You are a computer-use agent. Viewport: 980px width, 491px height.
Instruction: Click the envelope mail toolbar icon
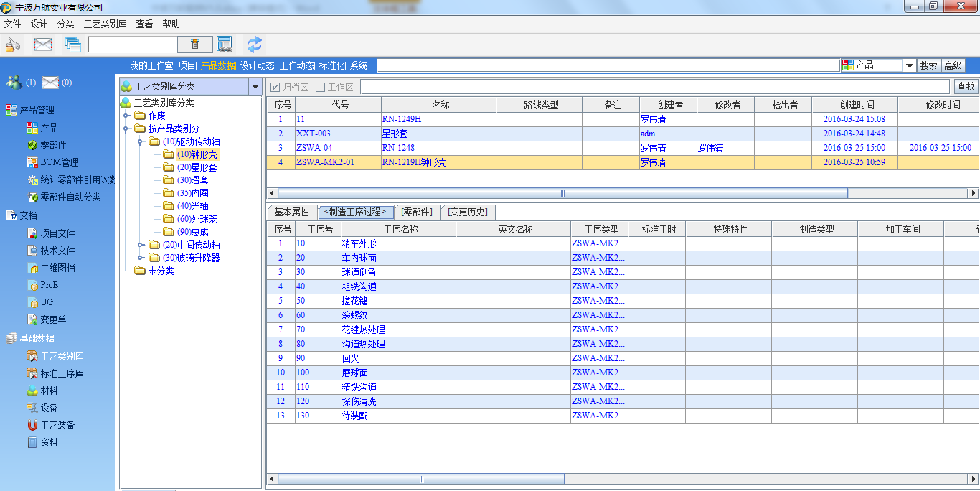pos(43,45)
